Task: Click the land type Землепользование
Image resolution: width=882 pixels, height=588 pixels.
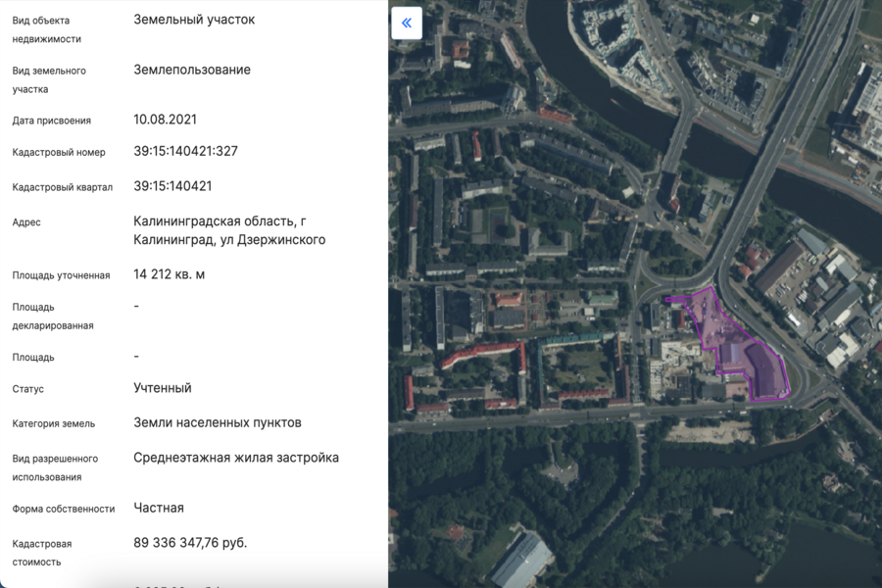Action: coord(192,70)
